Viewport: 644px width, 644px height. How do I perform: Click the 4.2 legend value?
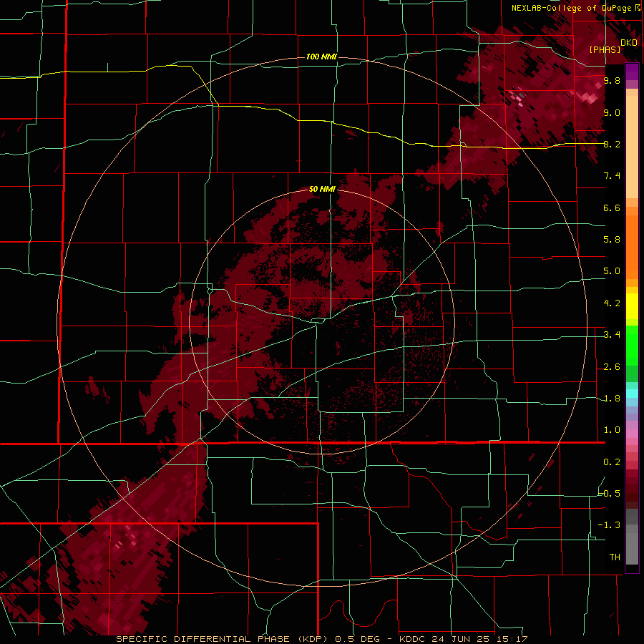click(612, 303)
